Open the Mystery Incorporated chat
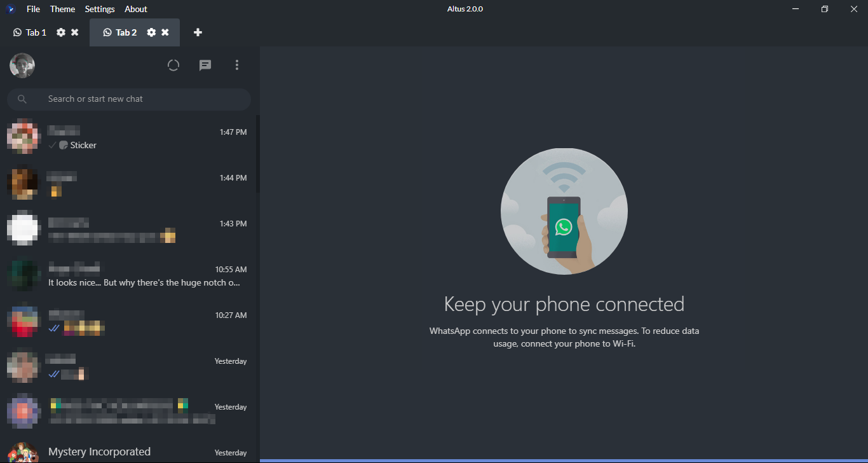The image size is (868, 463). (127, 452)
